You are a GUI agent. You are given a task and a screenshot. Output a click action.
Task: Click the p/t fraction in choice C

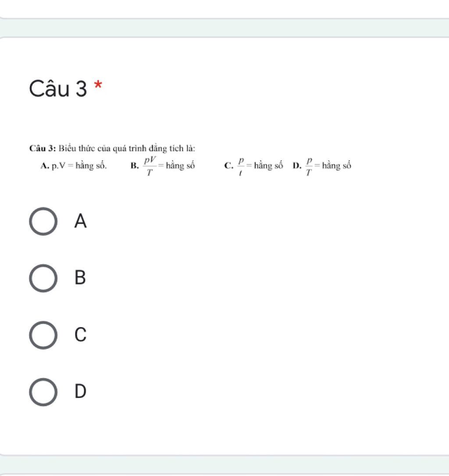tap(241, 167)
